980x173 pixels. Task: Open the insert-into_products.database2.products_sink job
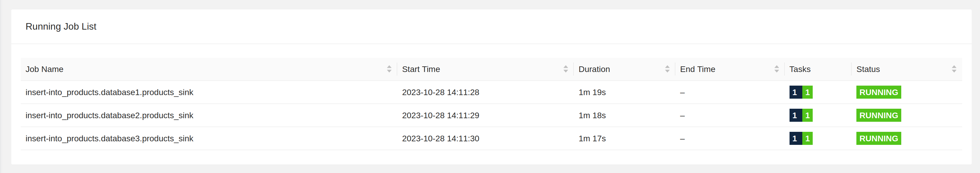coord(110,115)
